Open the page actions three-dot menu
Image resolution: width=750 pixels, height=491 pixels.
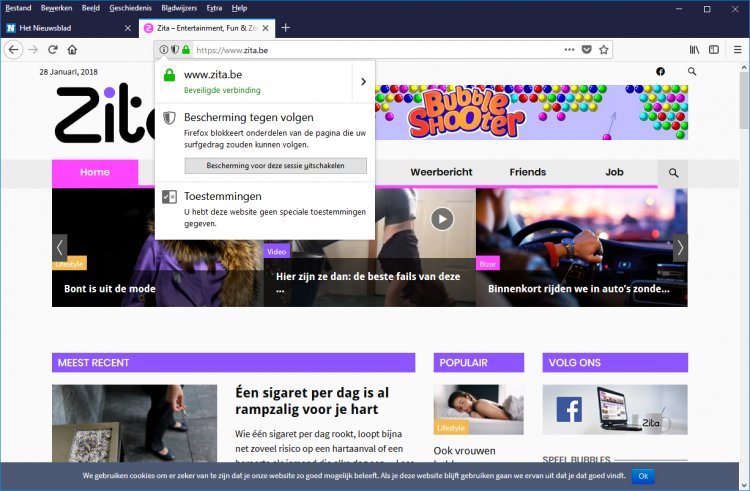pos(569,50)
